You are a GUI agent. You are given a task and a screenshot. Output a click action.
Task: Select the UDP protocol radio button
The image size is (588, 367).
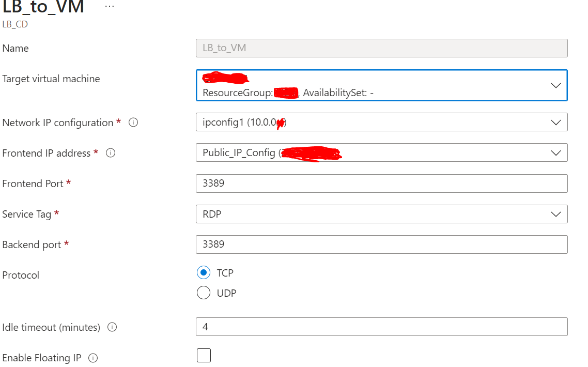pyautogui.click(x=204, y=293)
